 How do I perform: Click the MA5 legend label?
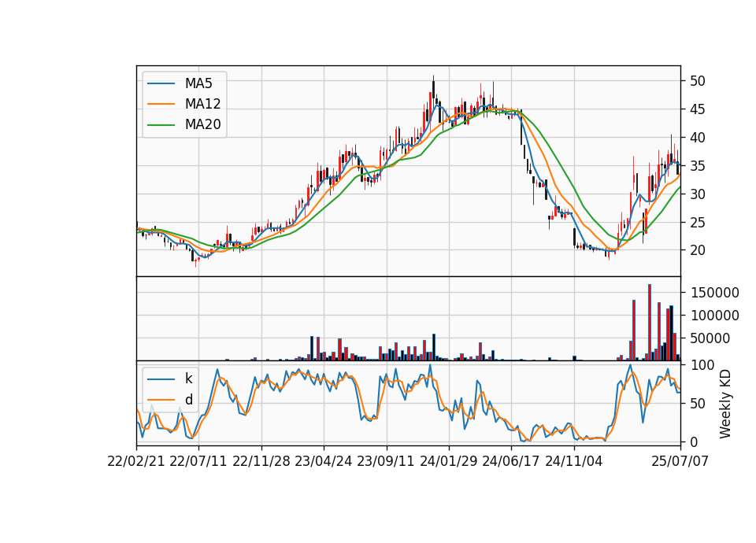click(x=198, y=83)
